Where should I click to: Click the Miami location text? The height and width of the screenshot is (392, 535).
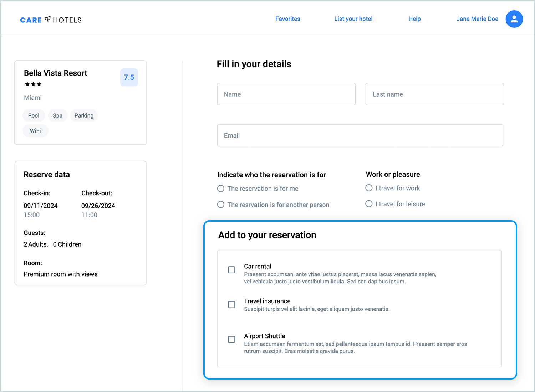point(33,98)
